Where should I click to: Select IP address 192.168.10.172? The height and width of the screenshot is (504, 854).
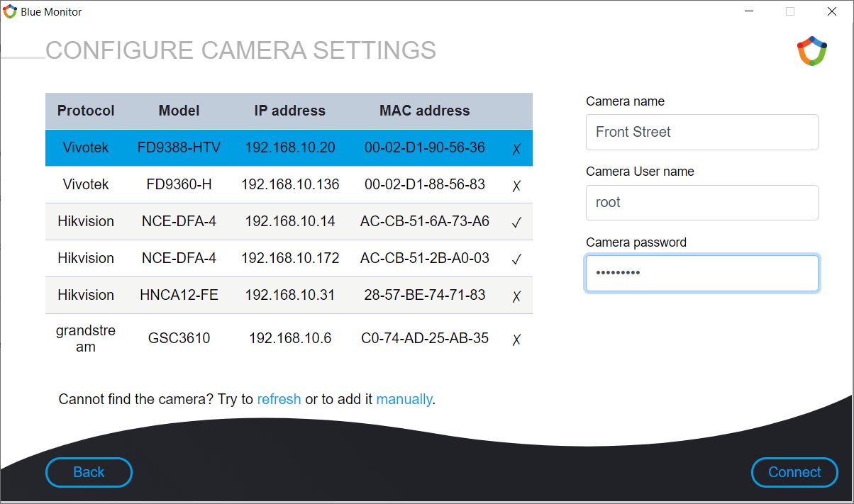(x=290, y=258)
